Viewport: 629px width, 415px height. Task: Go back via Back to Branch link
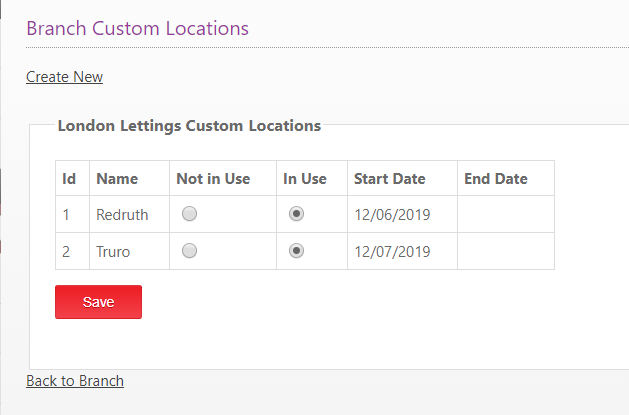pyautogui.click(x=75, y=381)
